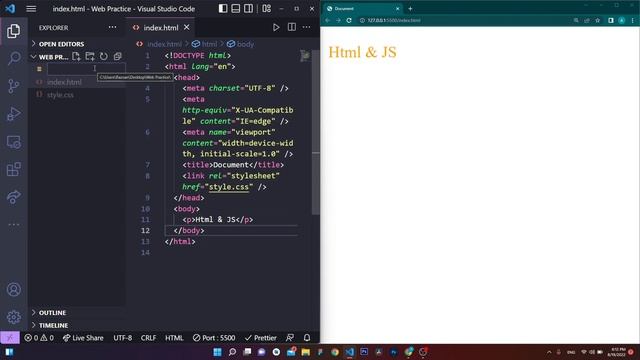The height and width of the screenshot is (360, 640).
Task: Expand the Outline section
Action: (x=77, y=313)
